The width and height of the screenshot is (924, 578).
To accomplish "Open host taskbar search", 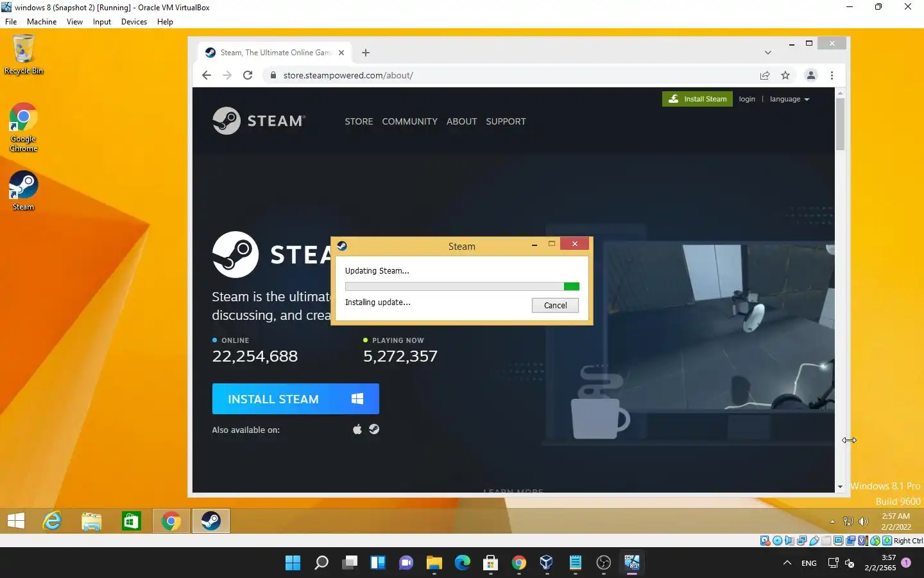I will pos(321,563).
